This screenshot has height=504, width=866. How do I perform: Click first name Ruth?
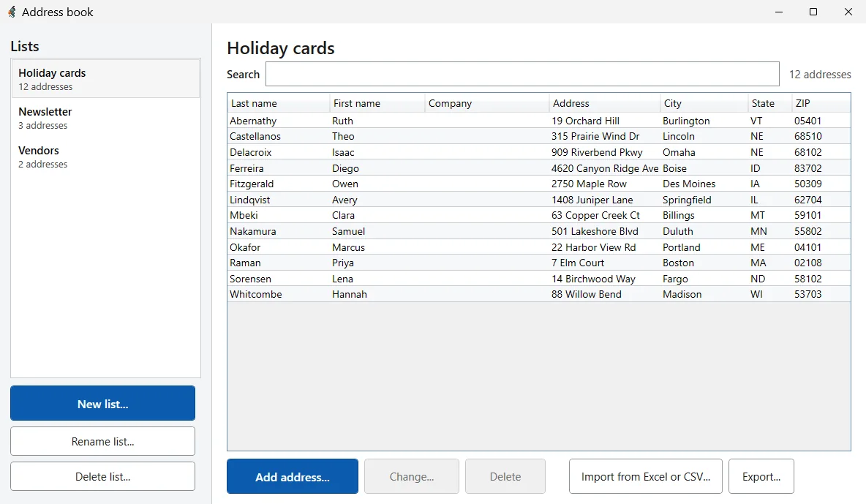point(342,121)
